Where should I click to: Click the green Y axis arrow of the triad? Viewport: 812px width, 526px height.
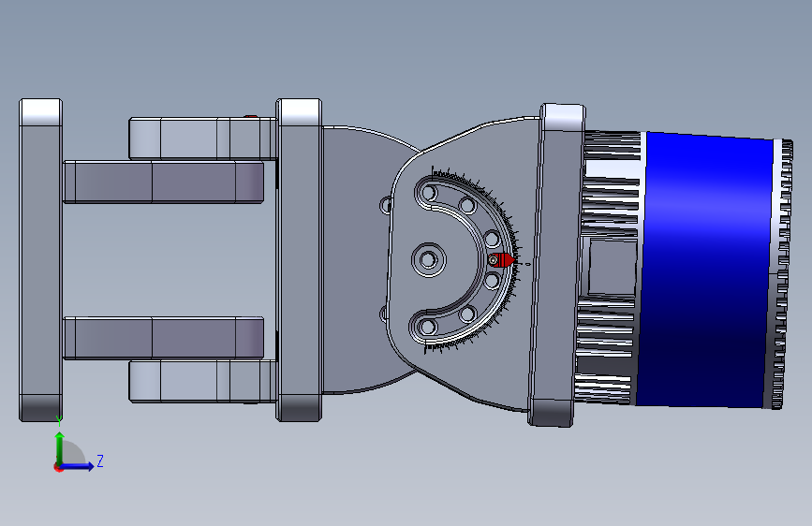60,447
